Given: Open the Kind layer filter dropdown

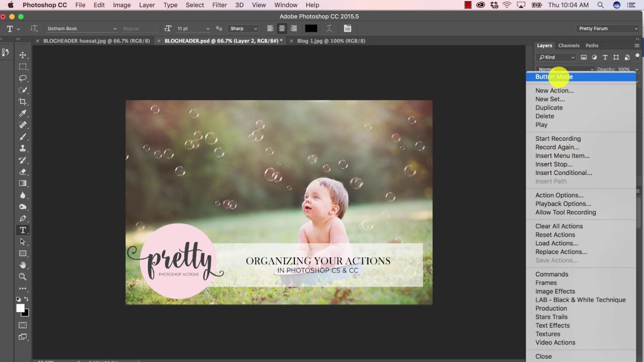Looking at the screenshot, I should (556, 57).
